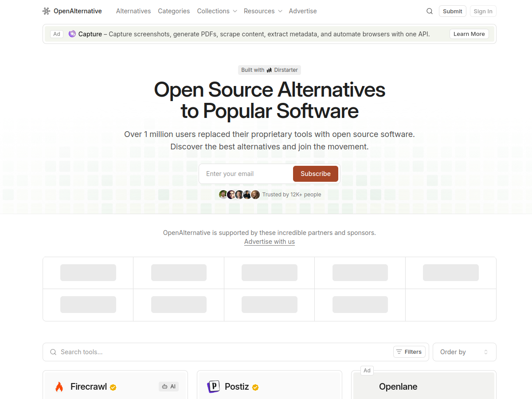Open the Advertise page
This screenshot has width=532, height=399.
pyautogui.click(x=303, y=11)
